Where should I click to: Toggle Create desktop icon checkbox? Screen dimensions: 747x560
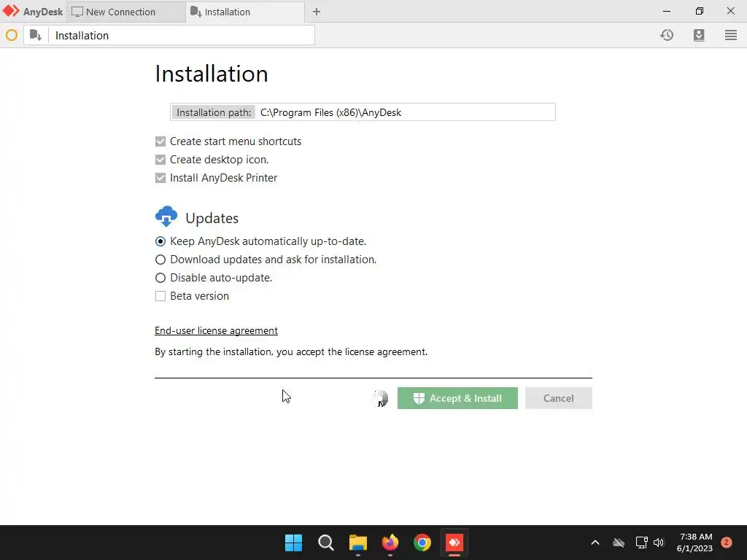click(160, 160)
